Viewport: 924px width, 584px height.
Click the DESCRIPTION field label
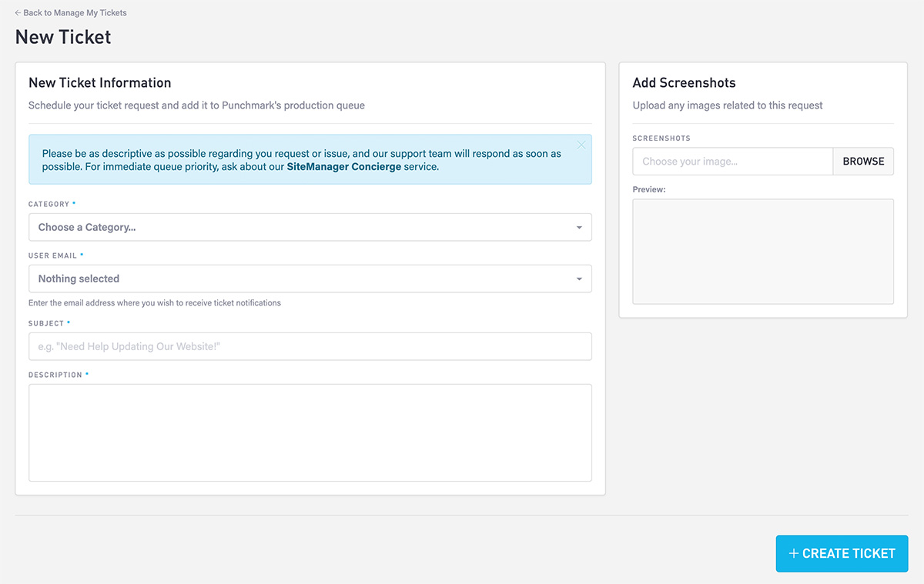55,375
